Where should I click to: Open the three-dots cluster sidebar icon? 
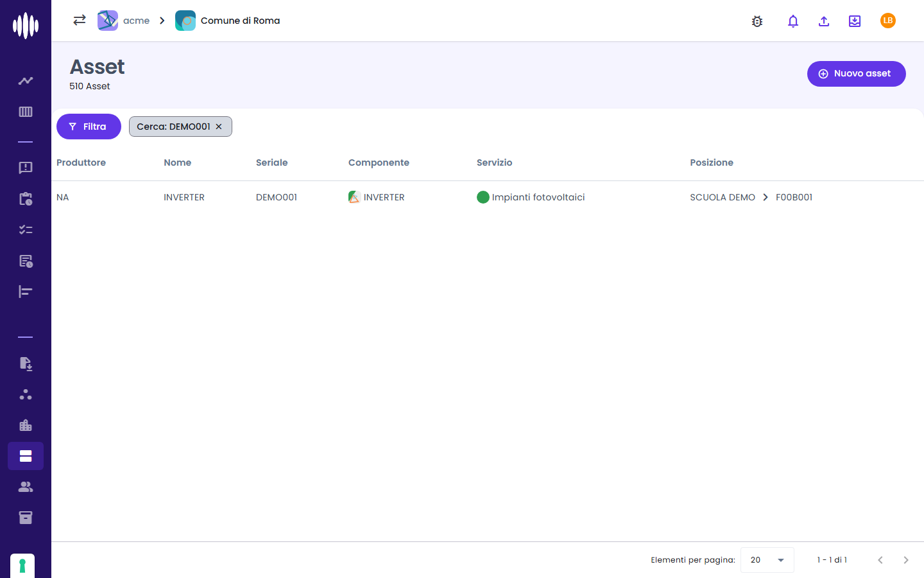click(x=26, y=394)
